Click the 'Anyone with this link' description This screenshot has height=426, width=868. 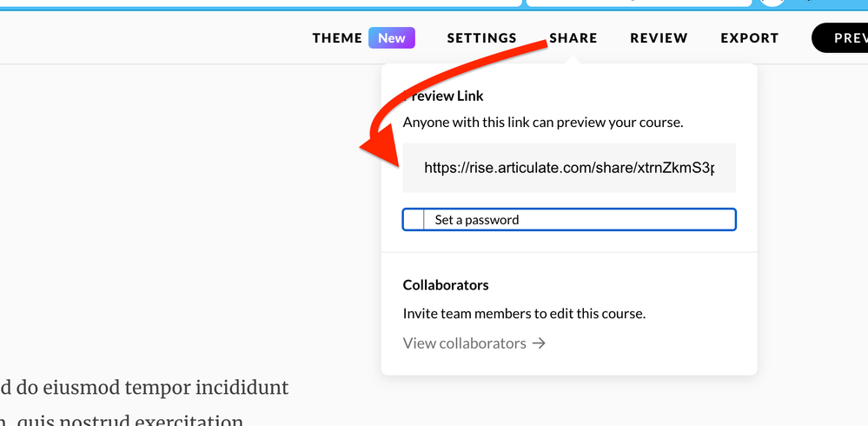pos(543,123)
